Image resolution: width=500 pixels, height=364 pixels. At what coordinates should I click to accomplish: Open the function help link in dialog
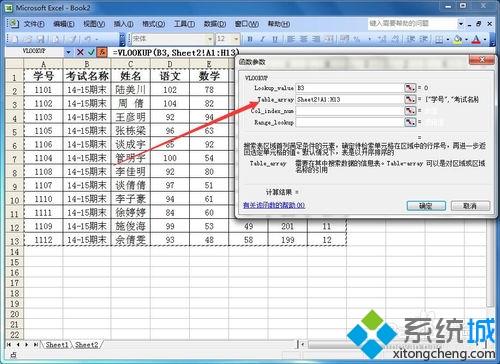274,205
